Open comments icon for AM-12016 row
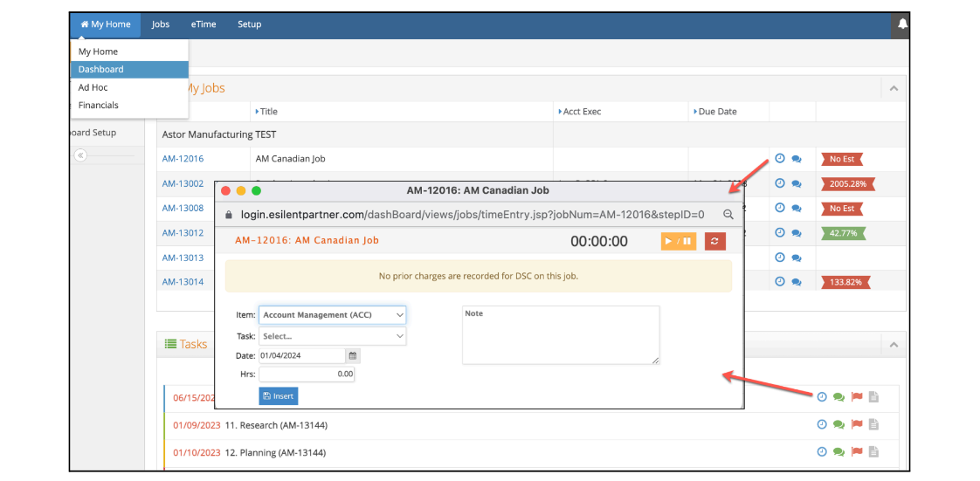The width and height of the screenshot is (980, 481). pyautogui.click(x=797, y=159)
